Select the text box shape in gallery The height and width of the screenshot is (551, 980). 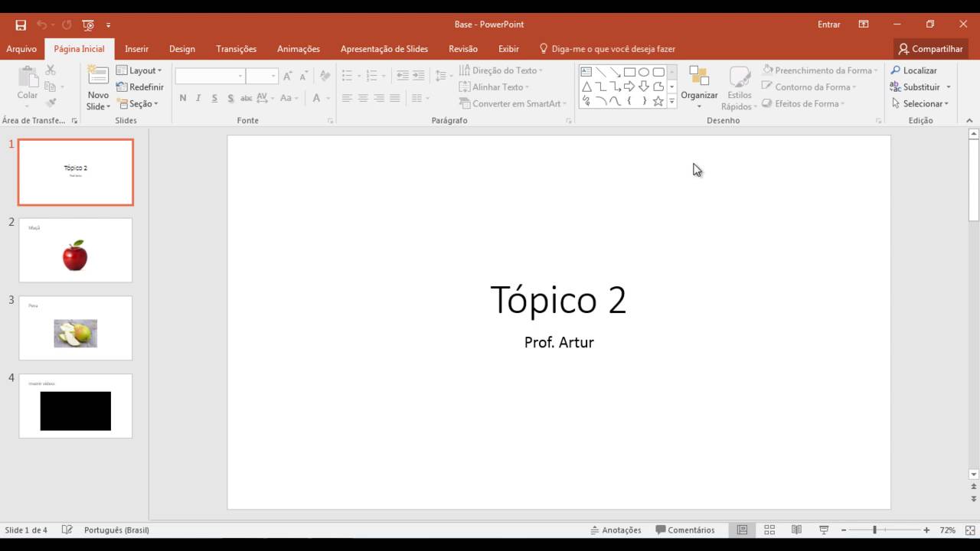(586, 72)
